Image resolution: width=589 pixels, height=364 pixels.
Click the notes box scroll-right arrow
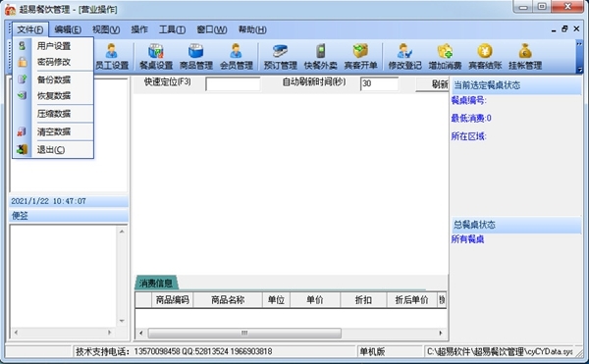click(109, 332)
